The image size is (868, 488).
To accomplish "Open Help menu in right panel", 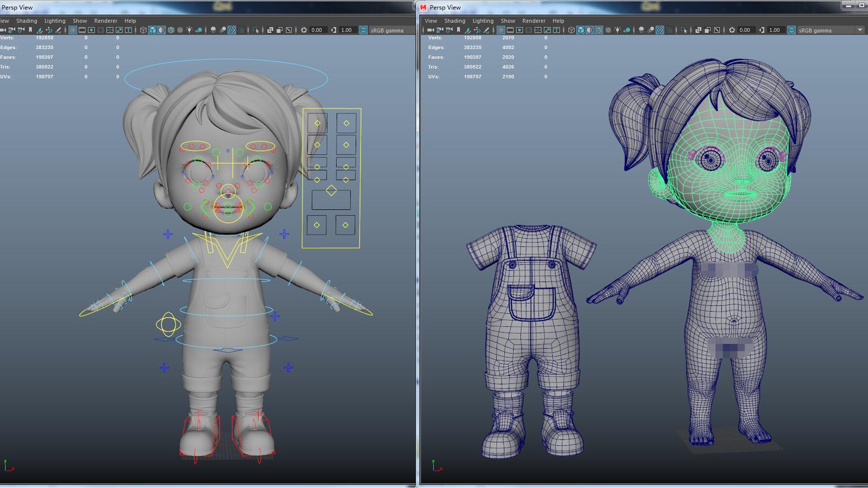I will coord(558,21).
